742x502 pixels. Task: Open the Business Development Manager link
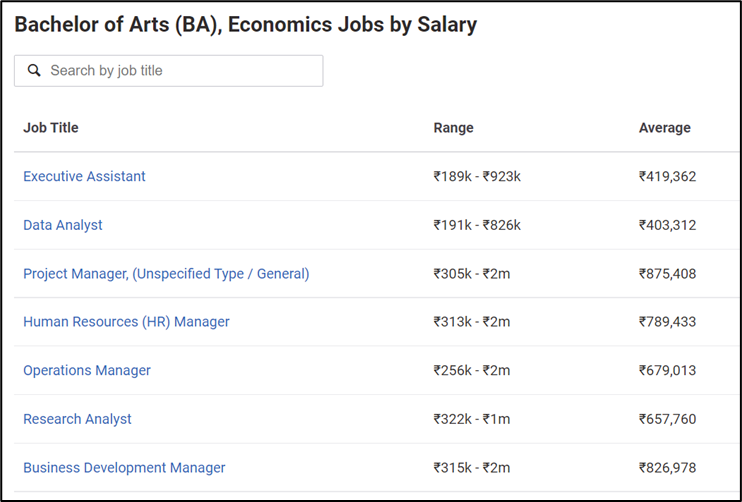(124, 468)
